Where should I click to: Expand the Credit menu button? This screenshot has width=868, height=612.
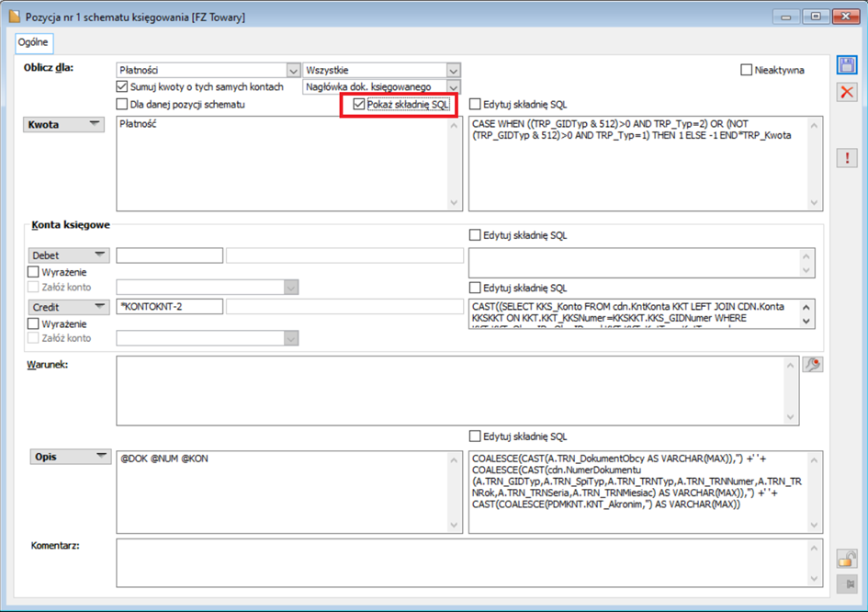(69, 307)
